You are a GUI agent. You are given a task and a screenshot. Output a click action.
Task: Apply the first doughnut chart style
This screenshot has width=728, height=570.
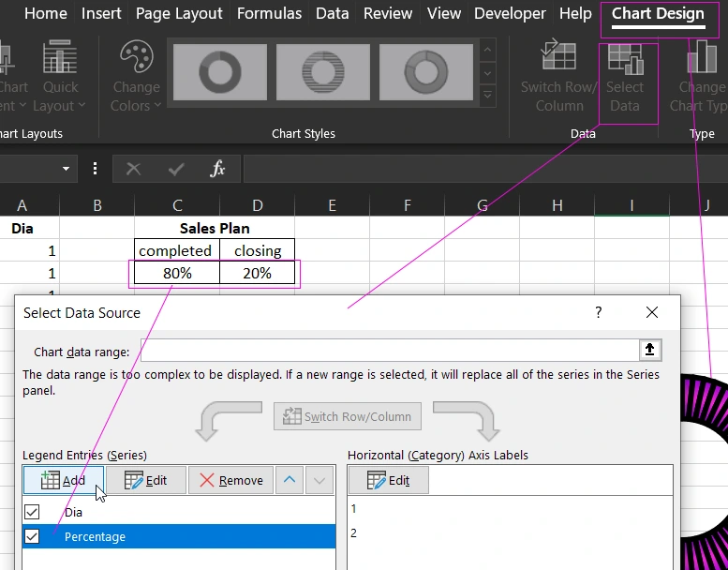tap(220, 72)
